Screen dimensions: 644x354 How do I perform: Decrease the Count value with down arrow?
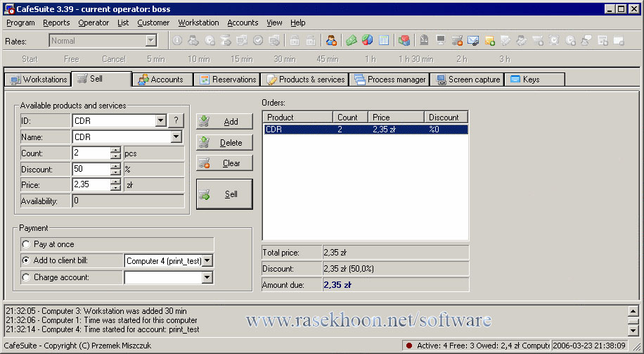pyautogui.click(x=115, y=156)
